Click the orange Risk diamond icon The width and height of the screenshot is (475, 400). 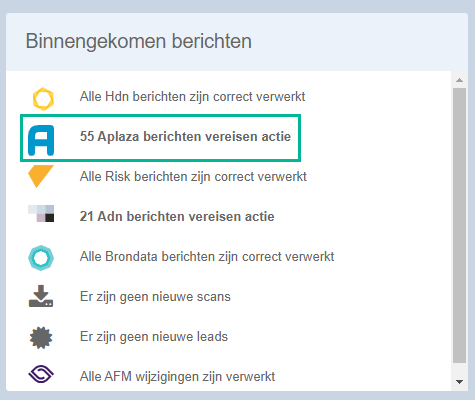(x=41, y=176)
